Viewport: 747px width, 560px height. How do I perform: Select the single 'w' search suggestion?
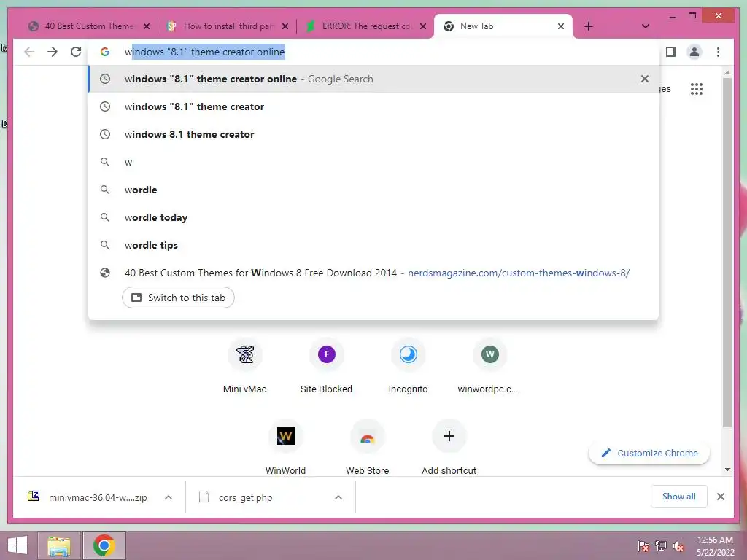(374, 162)
